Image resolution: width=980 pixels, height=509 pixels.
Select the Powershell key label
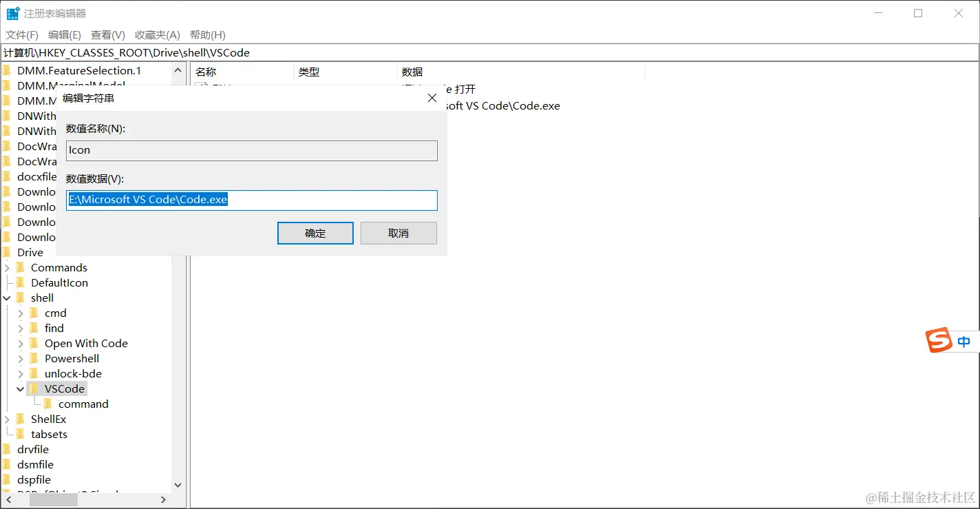click(72, 358)
